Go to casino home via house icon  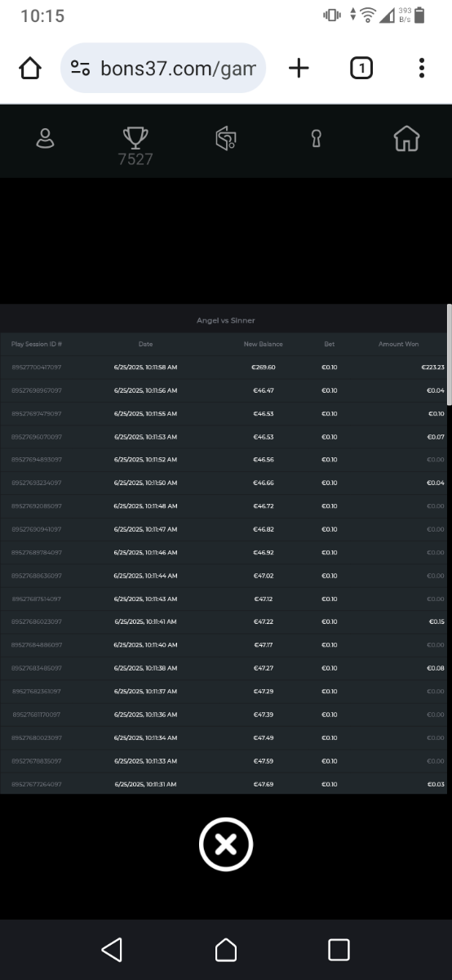pos(406,139)
